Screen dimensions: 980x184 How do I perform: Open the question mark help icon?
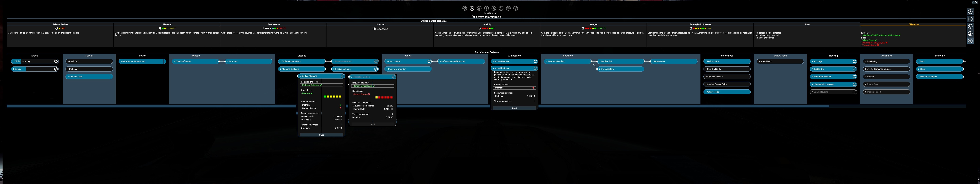(516, 8)
